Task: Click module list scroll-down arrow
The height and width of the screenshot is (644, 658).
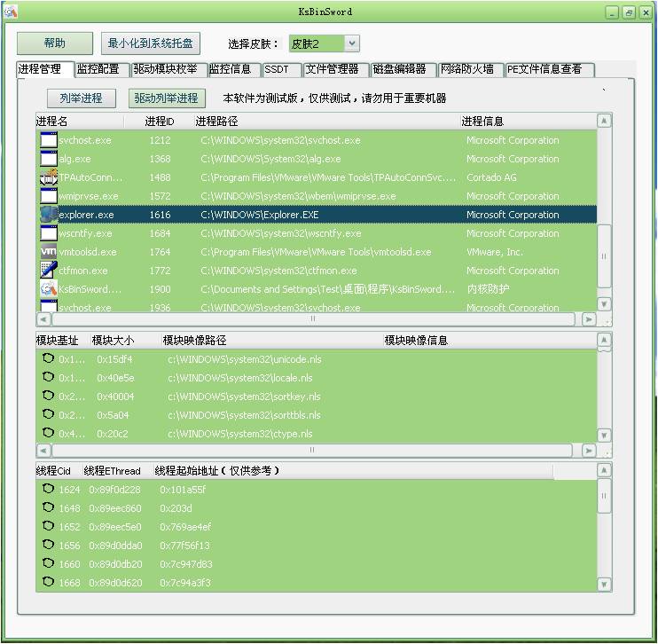Action: (604, 436)
